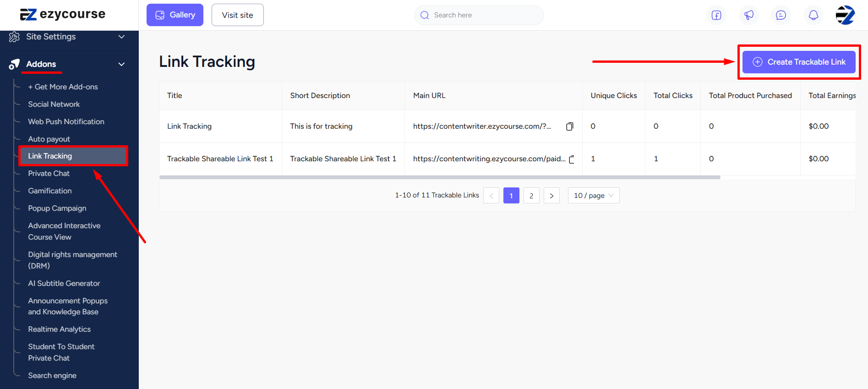Click the Addons rocket icon
The image size is (868, 389).
pos(14,64)
